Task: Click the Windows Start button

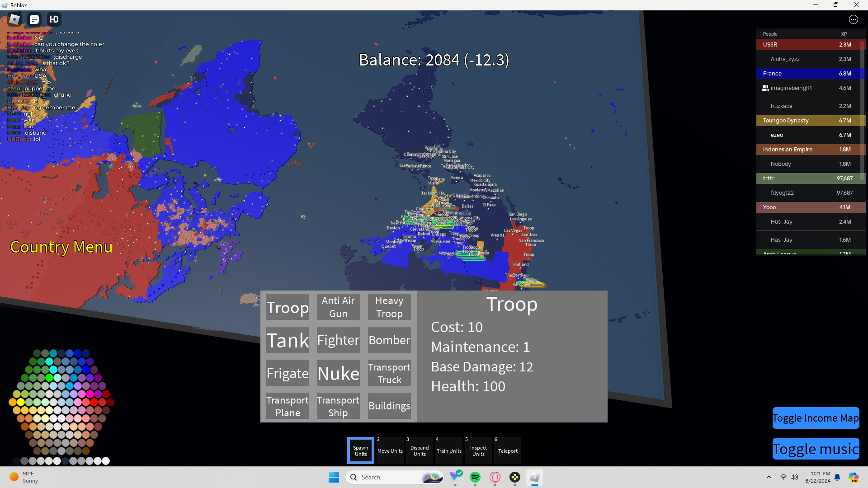Action: [x=334, y=477]
